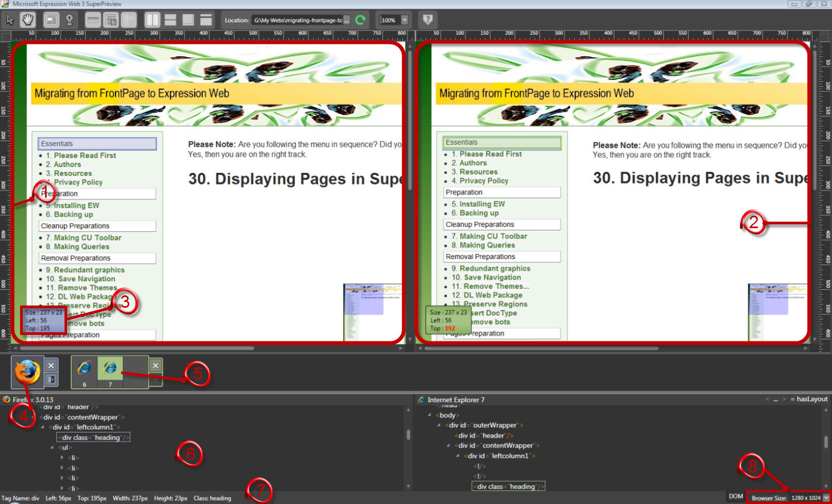Toggle the DOM panel button
Screen dimensions: 832x504
click(x=736, y=496)
